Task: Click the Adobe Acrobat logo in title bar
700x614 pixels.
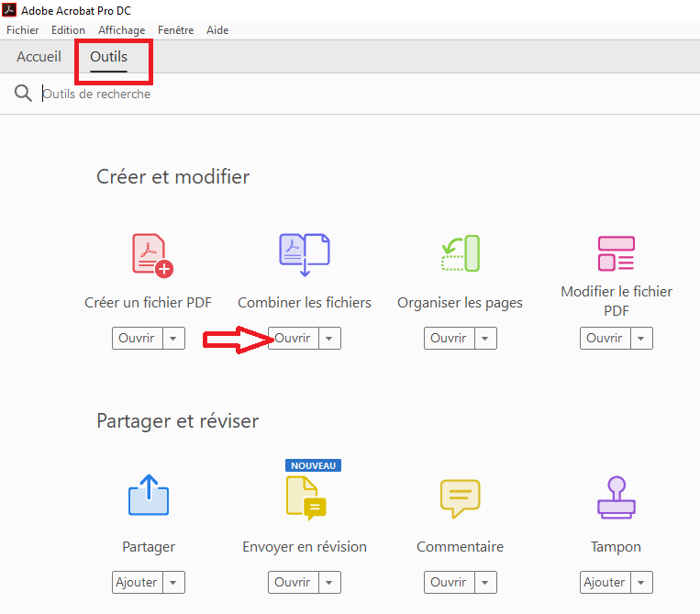Action: coord(9,10)
